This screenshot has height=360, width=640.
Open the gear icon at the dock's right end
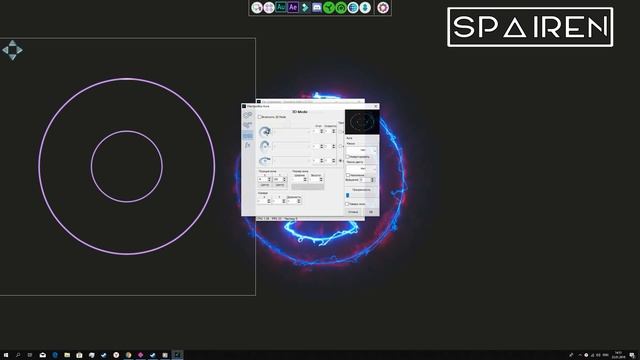pyautogui.click(x=383, y=7)
